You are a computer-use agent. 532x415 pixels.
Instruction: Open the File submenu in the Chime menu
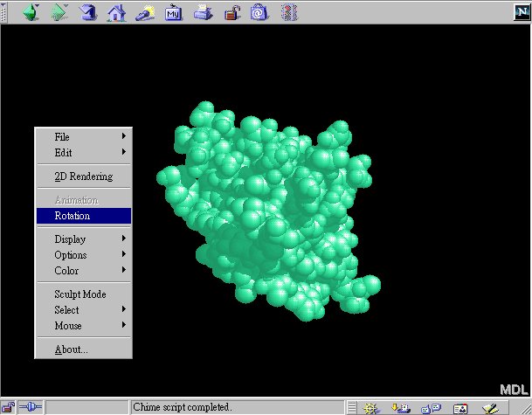click(x=84, y=137)
